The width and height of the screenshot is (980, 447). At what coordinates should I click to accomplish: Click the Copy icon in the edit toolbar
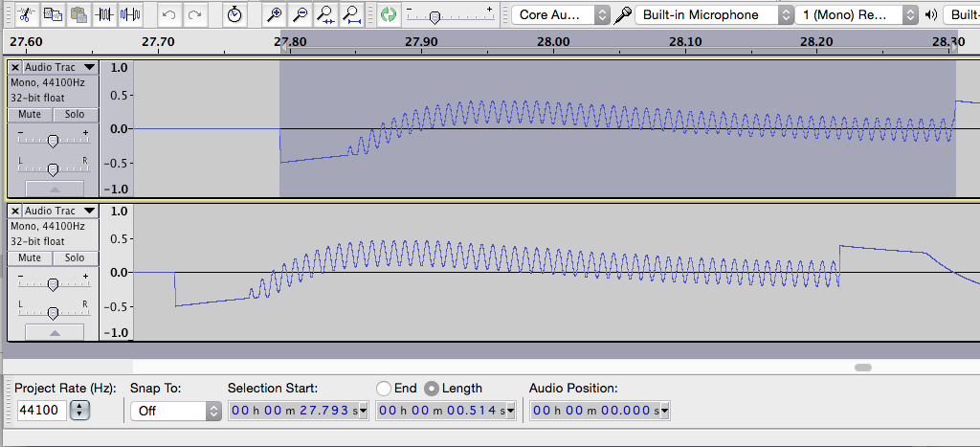pos(53,13)
